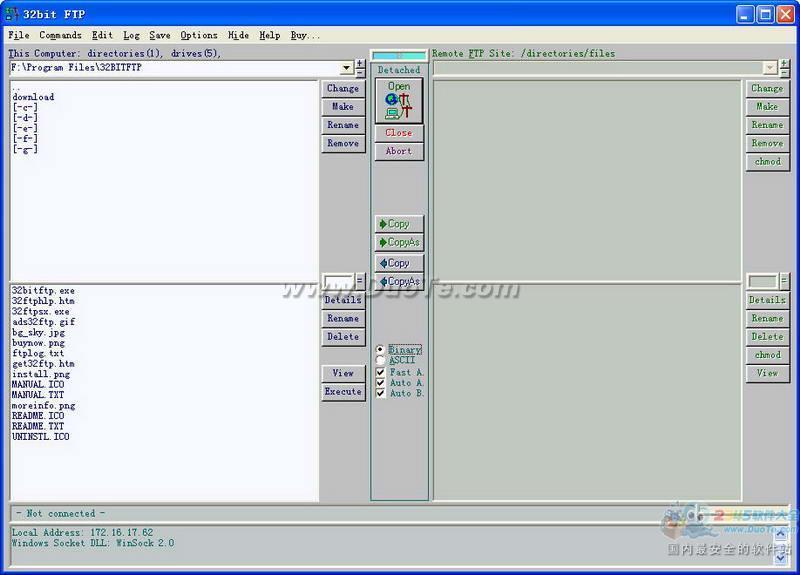The image size is (800, 575).
Task: Click the blue left-arrow CopyAs button
Action: pyautogui.click(x=399, y=282)
